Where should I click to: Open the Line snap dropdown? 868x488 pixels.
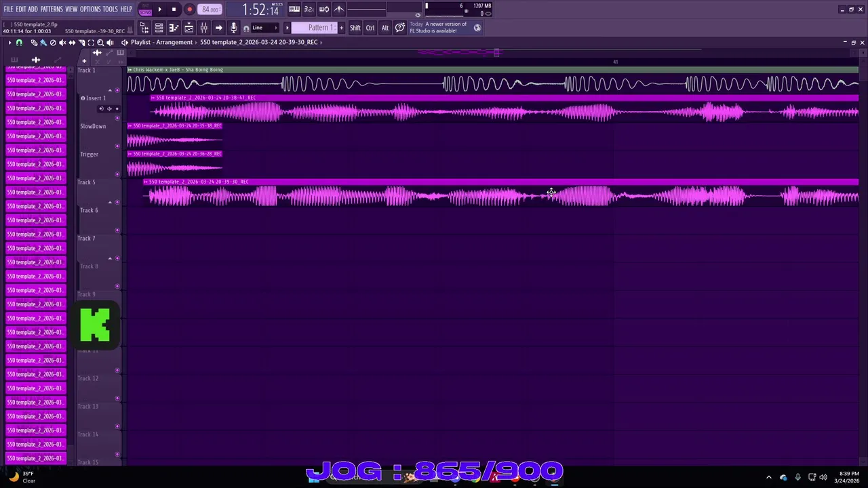[265, 28]
